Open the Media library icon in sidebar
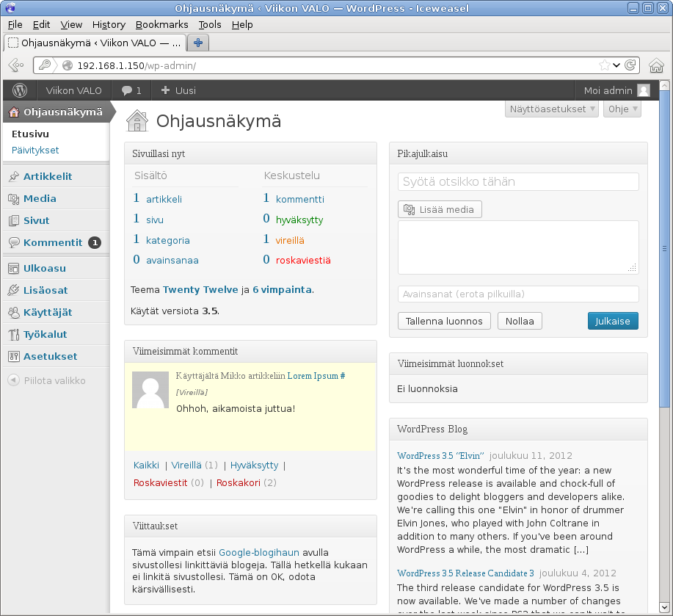The image size is (673, 616). (14, 199)
